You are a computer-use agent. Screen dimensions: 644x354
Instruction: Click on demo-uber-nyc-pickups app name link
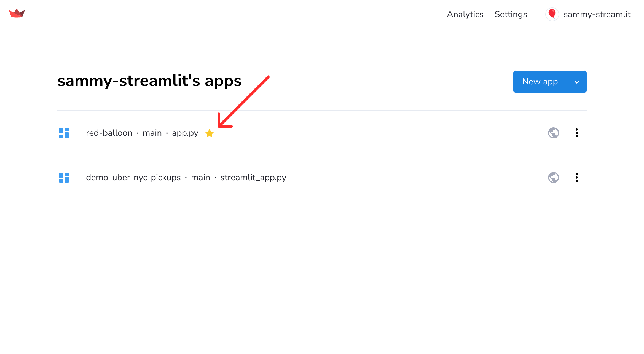point(133,178)
